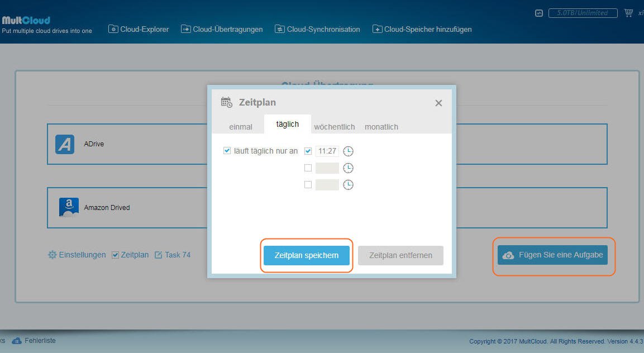Click the add-cloud plus folder icon
The width and height of the screenshot is (644, 353).
377,29
